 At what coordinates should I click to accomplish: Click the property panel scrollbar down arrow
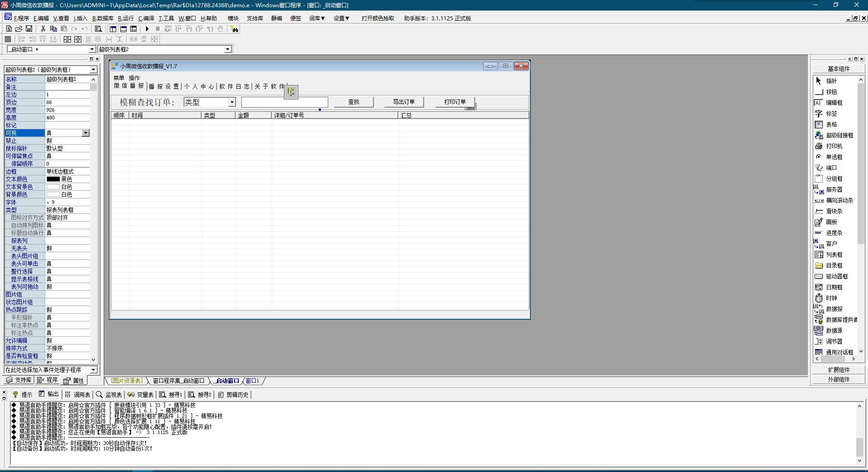coord(94,360)
